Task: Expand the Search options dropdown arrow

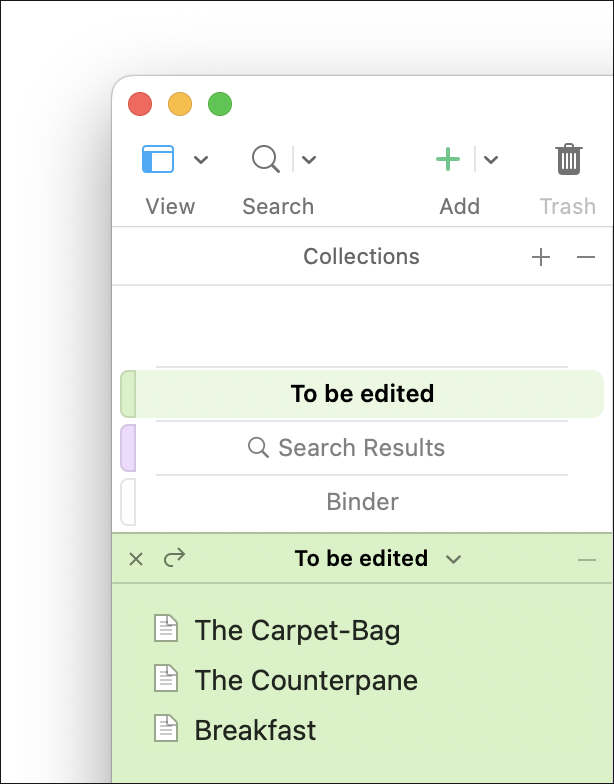Action: click(x=309, y=160)
